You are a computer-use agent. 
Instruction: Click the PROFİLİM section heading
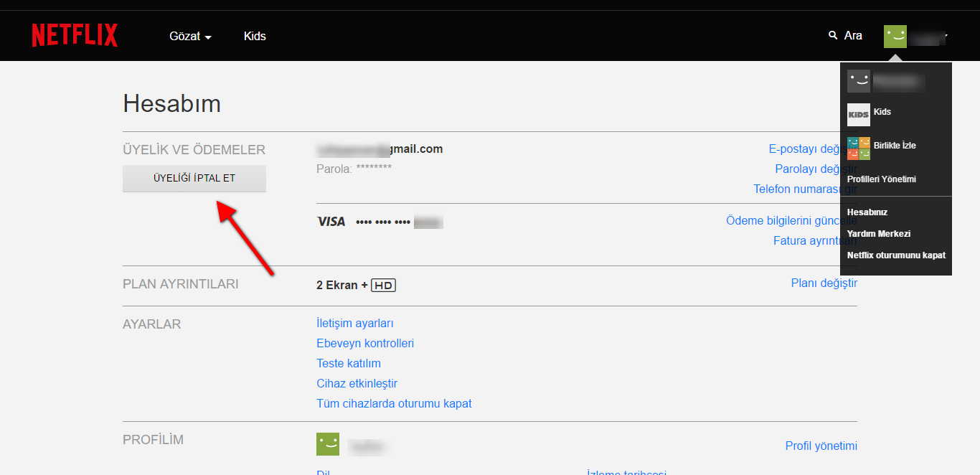(154, 440)
